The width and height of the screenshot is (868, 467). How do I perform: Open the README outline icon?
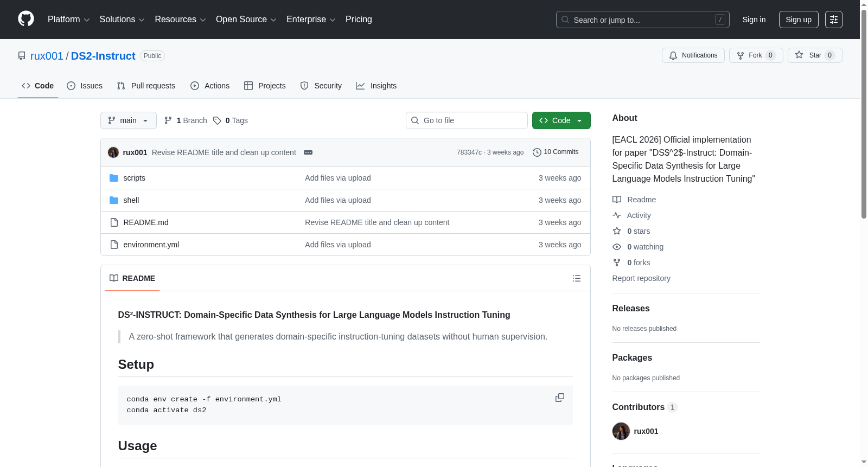(x=577, y=278)
